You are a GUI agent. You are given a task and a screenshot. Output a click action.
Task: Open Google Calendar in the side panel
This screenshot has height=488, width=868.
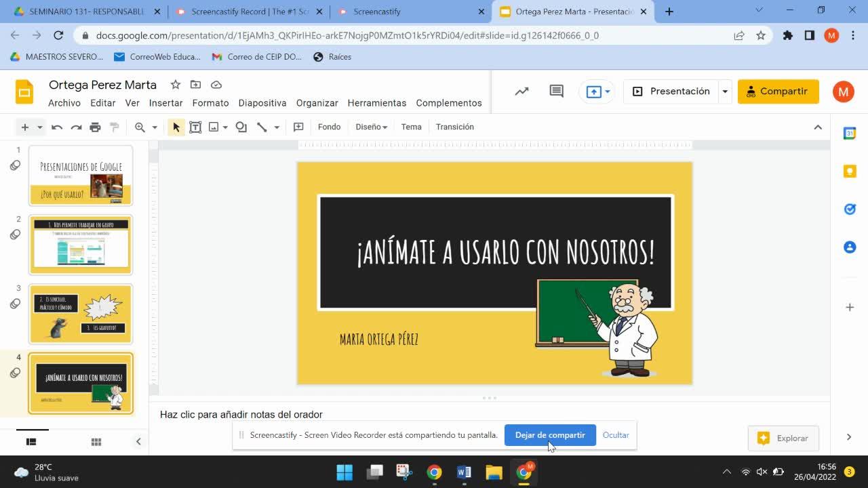[x=849, y=134]
